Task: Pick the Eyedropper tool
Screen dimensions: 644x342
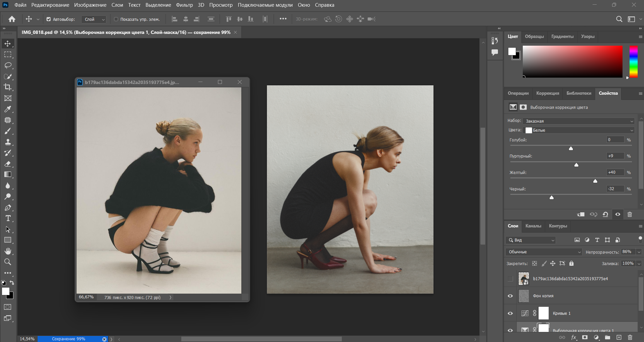Action: (8, 109)
